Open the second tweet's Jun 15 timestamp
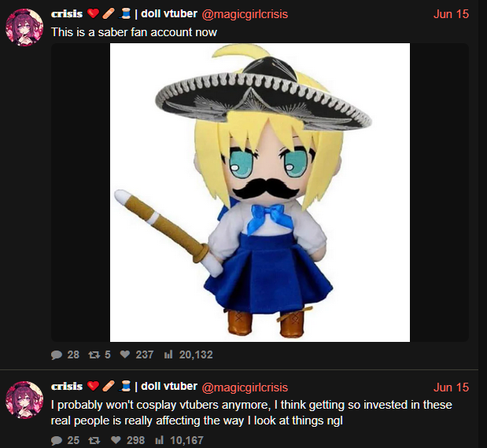Image resolution: width=487 pixels, height=448 pixels. pyautogui.click(x=451, y=387)
